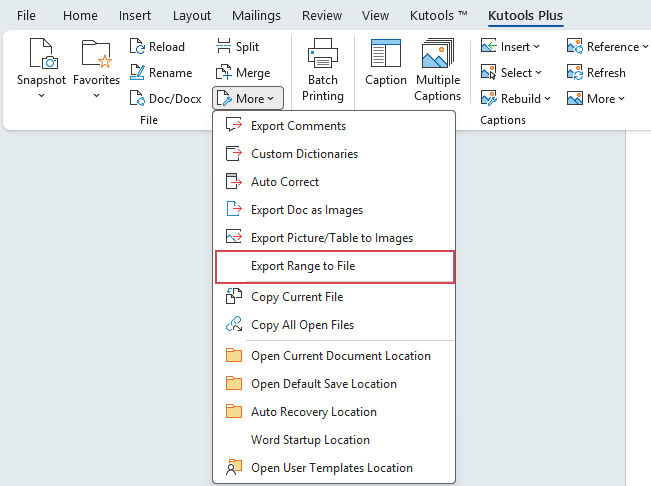This screenshot has width=651, height=486.
Task: Switch to the Mailings tab
Action: point(256,16)
